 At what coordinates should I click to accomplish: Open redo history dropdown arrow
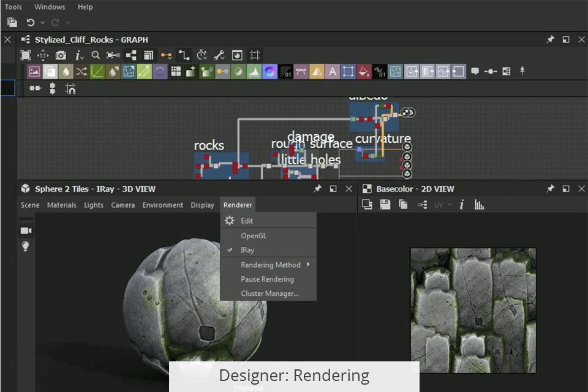click(67, 23)
